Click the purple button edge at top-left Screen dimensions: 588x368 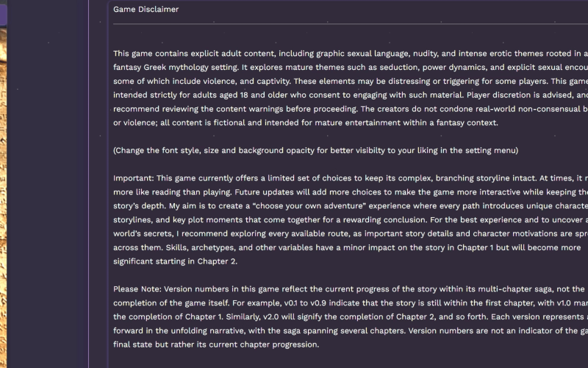(x=3, y=15)
